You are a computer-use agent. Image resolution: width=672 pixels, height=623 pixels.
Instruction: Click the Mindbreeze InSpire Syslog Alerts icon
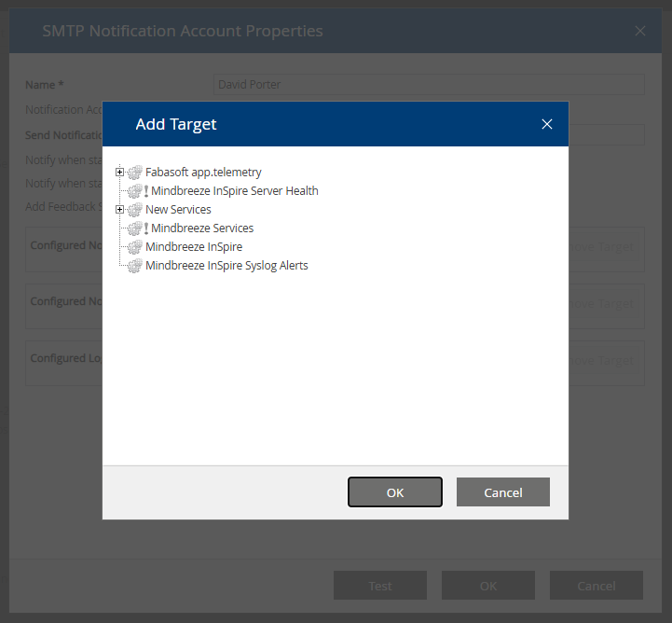(x=135, y=266)
